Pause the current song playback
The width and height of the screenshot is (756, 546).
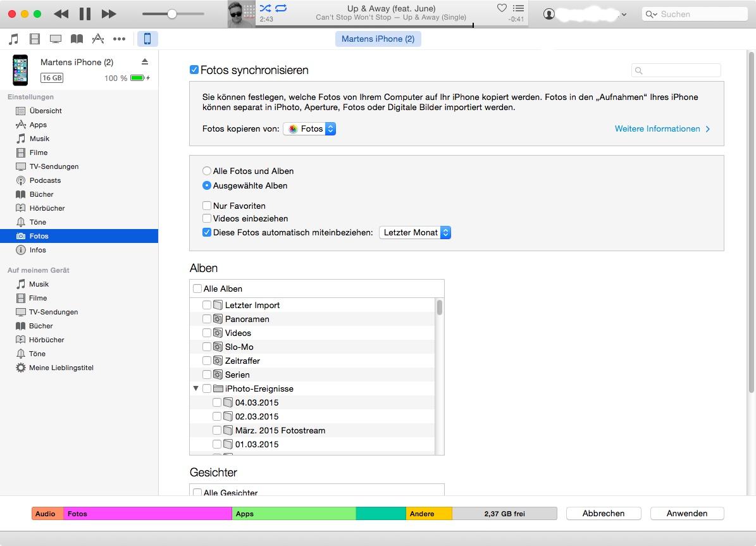(x=85, y=14)
